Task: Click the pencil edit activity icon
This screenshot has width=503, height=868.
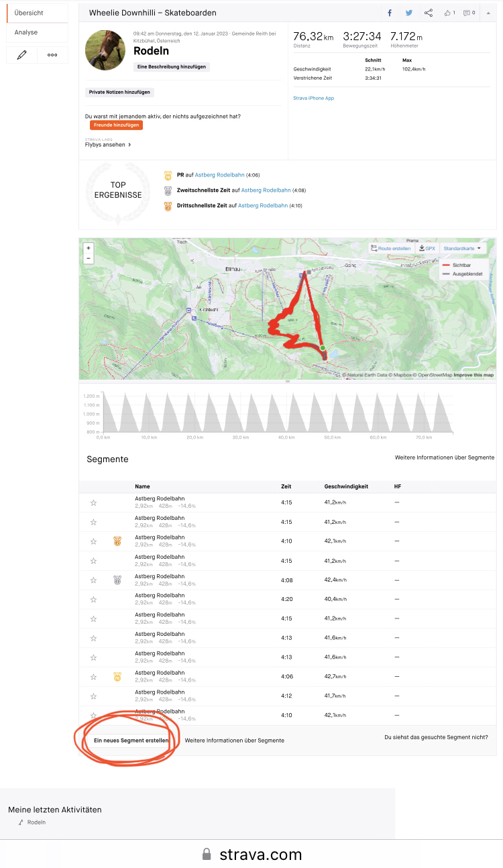Action: click(21, 55)
